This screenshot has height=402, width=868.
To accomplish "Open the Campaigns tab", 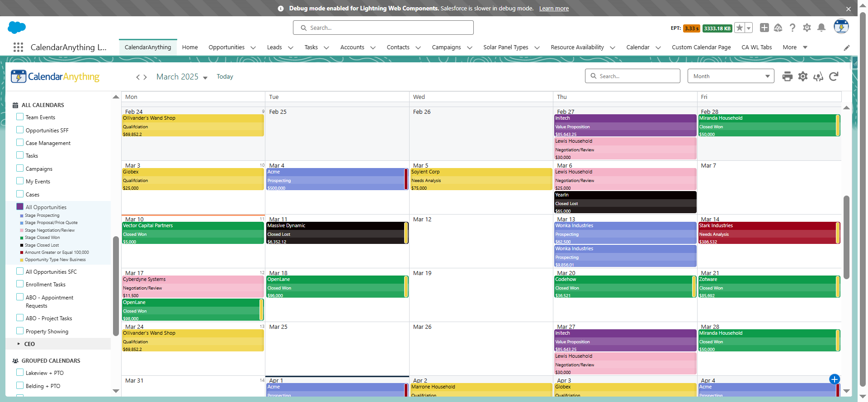I will point(446,47).
